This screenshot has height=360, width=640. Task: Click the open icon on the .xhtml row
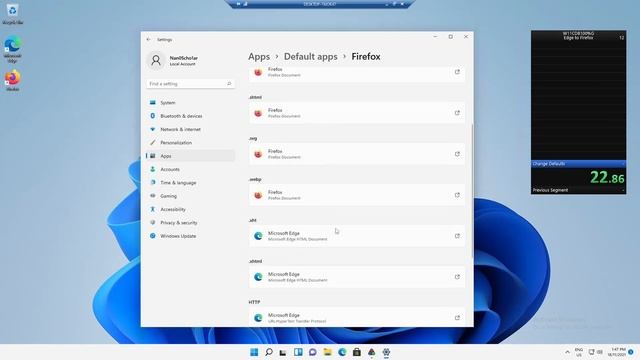click(x=457, y=277)
